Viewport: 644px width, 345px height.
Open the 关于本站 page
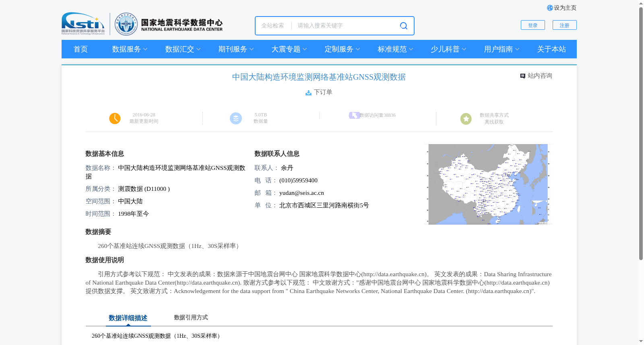point(551,49)
